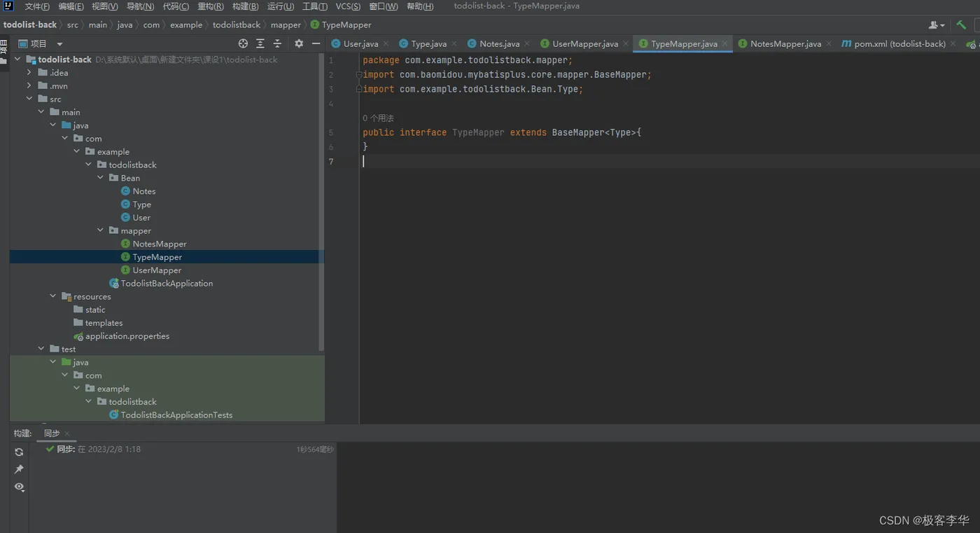Click the Collapse All icon in project toolbar
Image resolution: width=980 pixels, height=533 pixels.
[277, 43]
